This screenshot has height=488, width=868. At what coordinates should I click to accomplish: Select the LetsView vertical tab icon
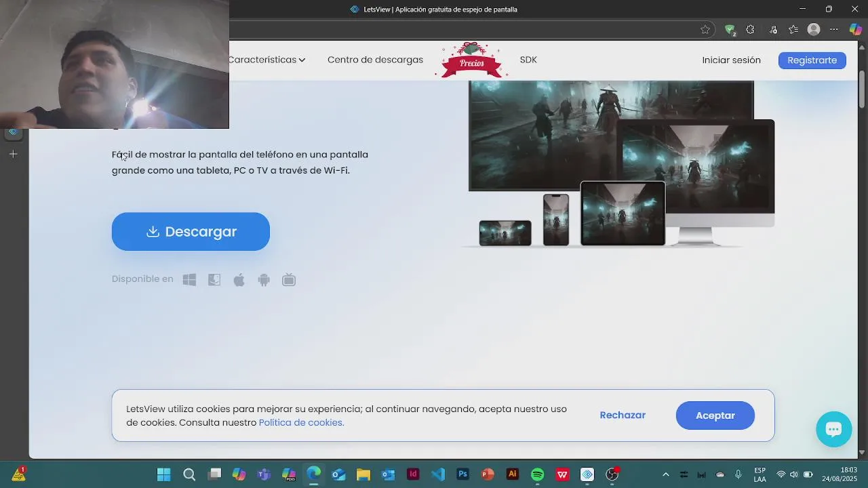tap(13, 132)
